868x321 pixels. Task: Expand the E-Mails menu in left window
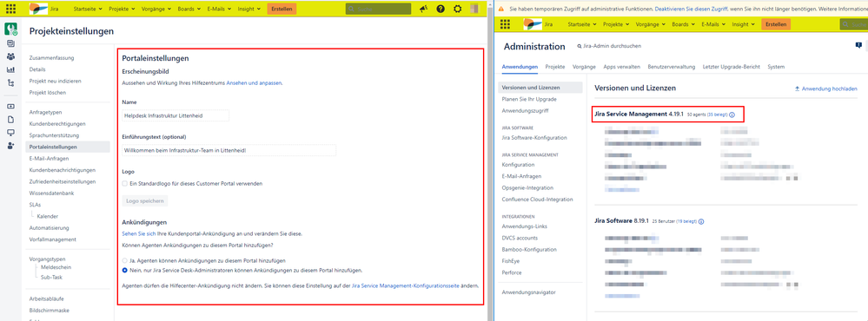tap(220, 10)
